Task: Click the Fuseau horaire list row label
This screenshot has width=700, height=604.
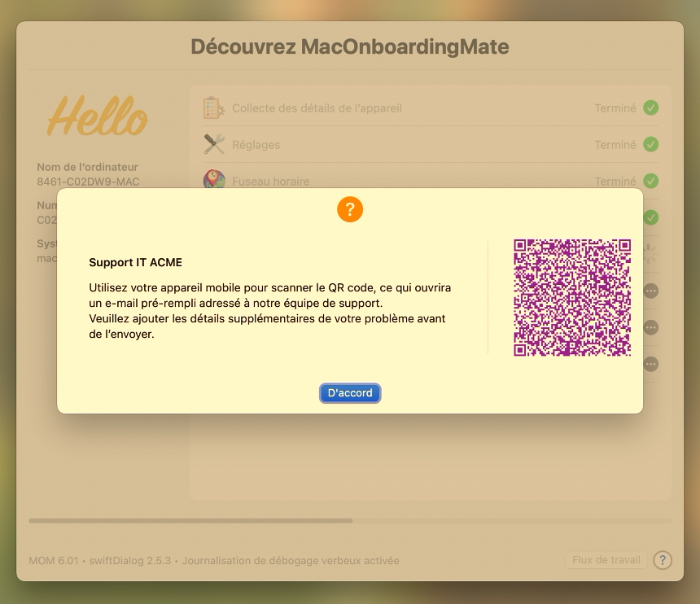Action: (x=270, y=182)
